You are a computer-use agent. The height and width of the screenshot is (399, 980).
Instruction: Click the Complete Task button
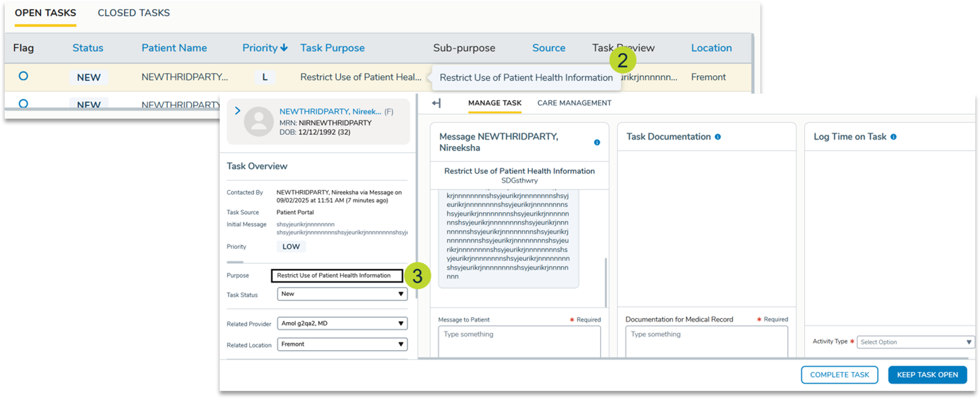(839, 375)
